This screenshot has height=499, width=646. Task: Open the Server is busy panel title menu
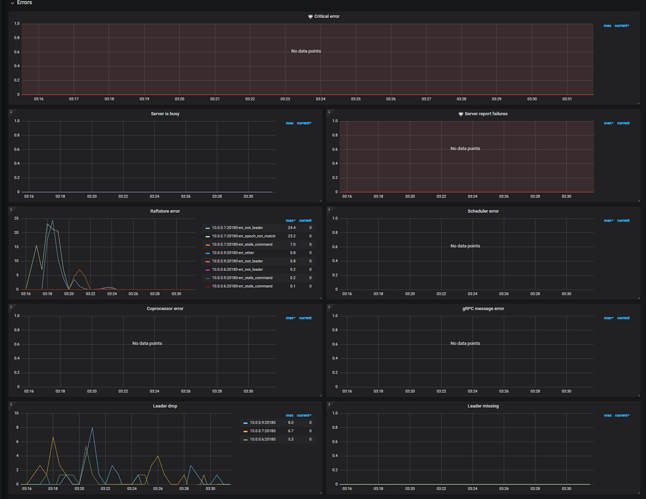(165, 114)
